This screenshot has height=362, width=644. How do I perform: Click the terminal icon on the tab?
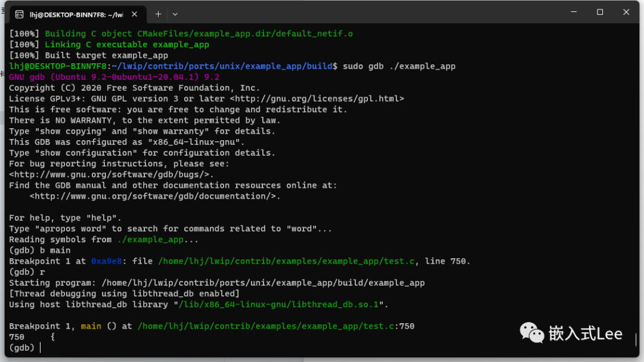click(20, 14)
